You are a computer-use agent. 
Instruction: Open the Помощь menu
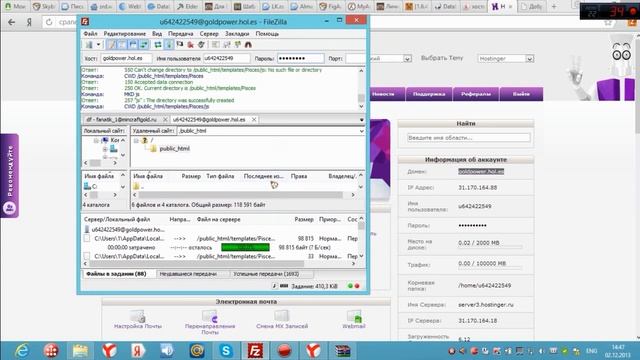click(x=267, y=33)
